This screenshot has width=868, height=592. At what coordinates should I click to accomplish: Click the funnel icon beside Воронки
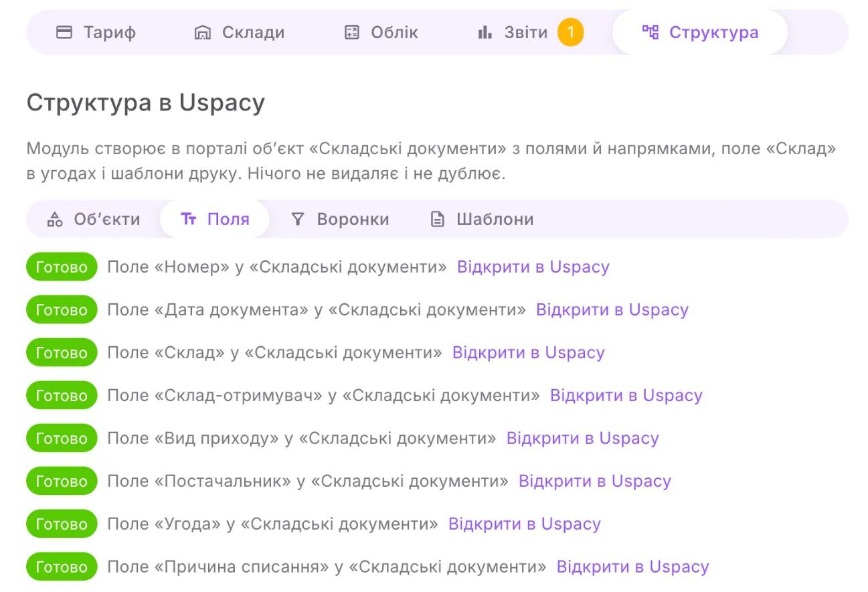[x=298, y=219]
